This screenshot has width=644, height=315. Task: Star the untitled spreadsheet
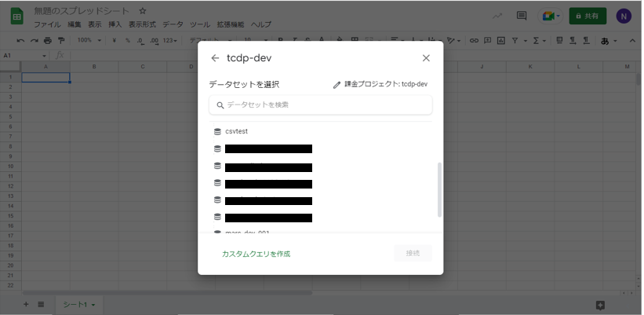[142, 11]
